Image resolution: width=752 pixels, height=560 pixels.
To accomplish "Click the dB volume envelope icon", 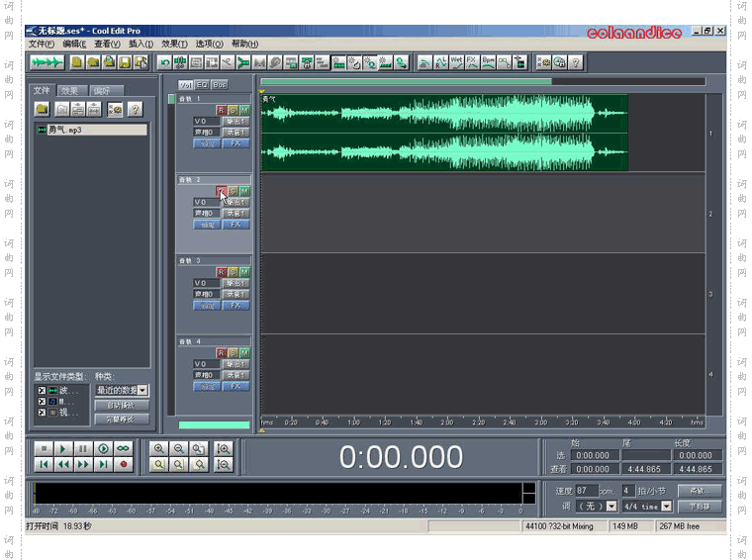I will (424, 62).
